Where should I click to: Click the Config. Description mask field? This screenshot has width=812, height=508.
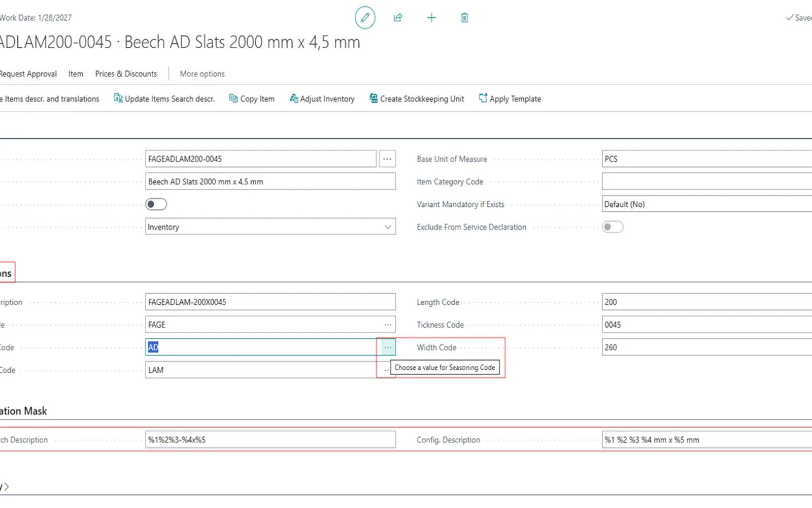(x=707, y=440)
